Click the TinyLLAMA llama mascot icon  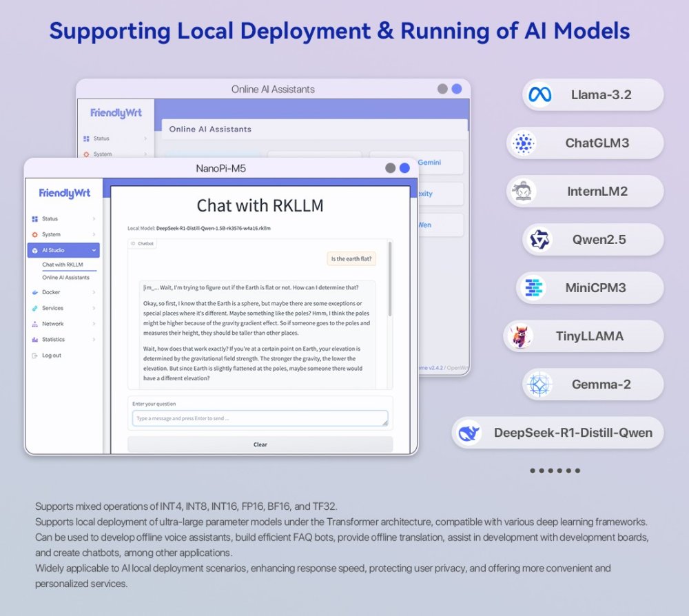click(520, 336)
